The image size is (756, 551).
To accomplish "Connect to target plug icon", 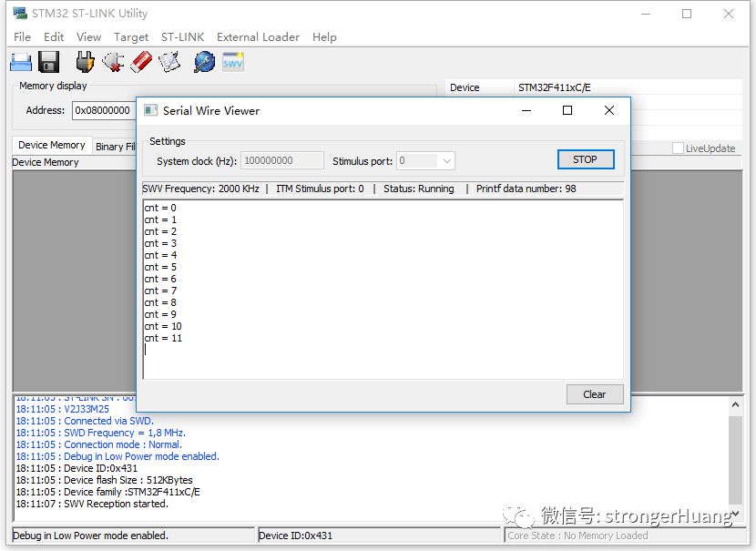I will pyautogui.click(x=85, y=62).
